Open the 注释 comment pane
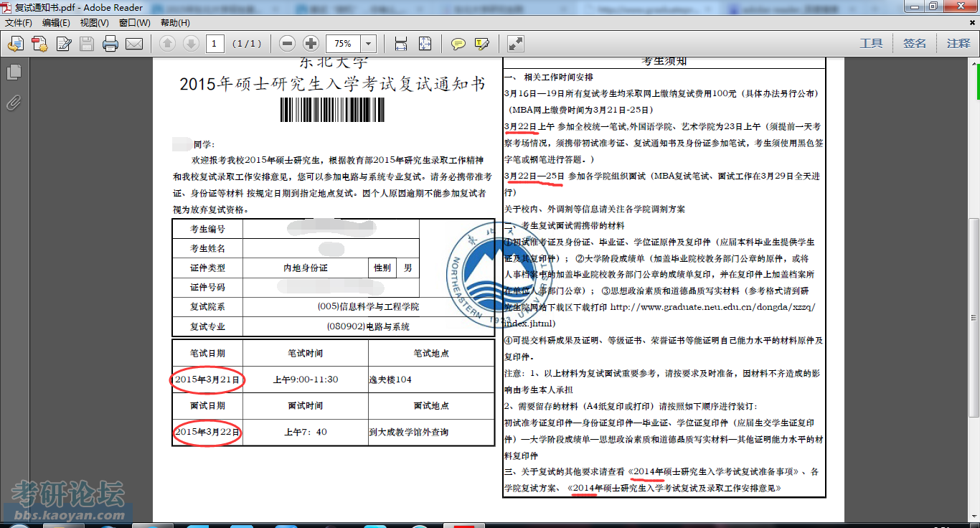The image size is (980, 528). 958,44
